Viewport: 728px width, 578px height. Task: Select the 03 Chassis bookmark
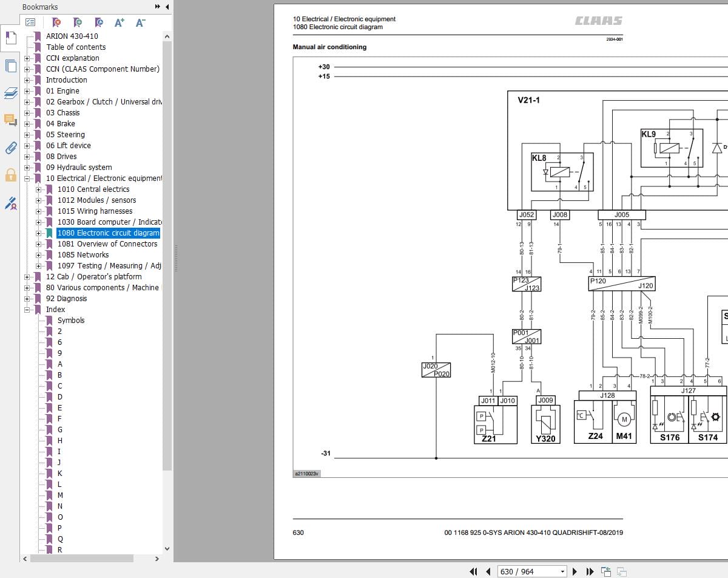point(63,113)
